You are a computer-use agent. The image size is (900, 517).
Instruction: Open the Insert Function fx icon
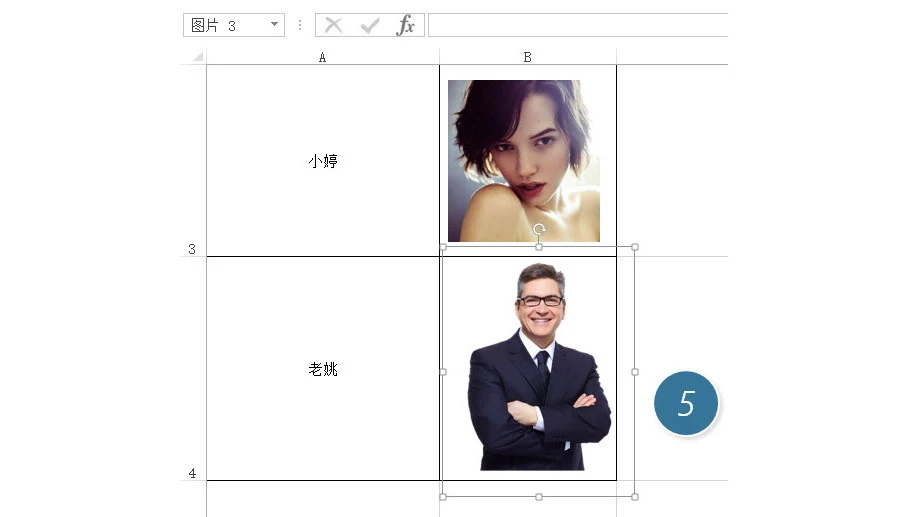click(405, 25)
